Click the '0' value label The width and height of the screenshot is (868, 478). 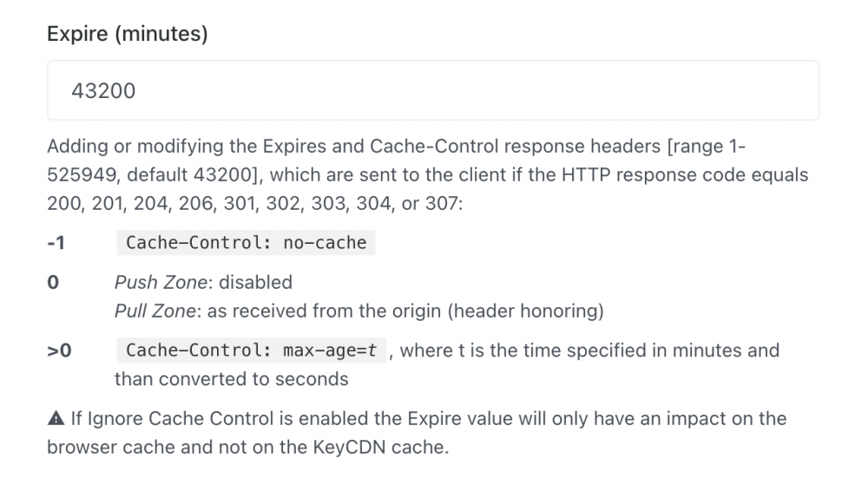pyautogui.click(x=53, y=282)
